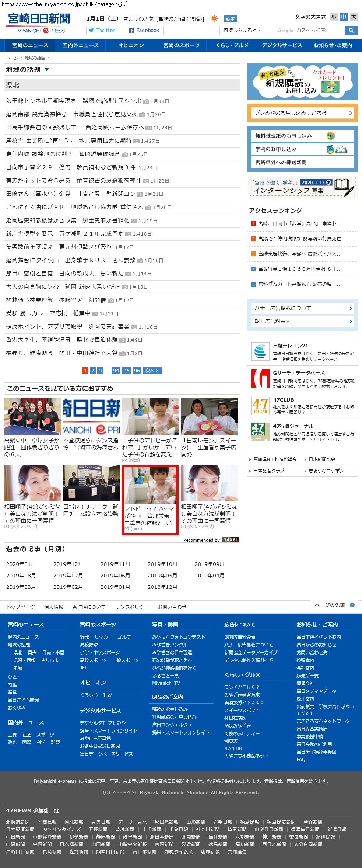Open the Facebook button
Viewport: 362px width, 868px height.
pyautogui.click(x=145, y=30)
